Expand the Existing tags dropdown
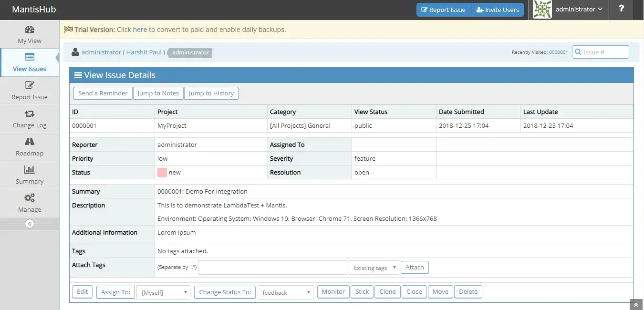Image resolution: width=644 pixels, height=310 pixels. click(374, 268)
